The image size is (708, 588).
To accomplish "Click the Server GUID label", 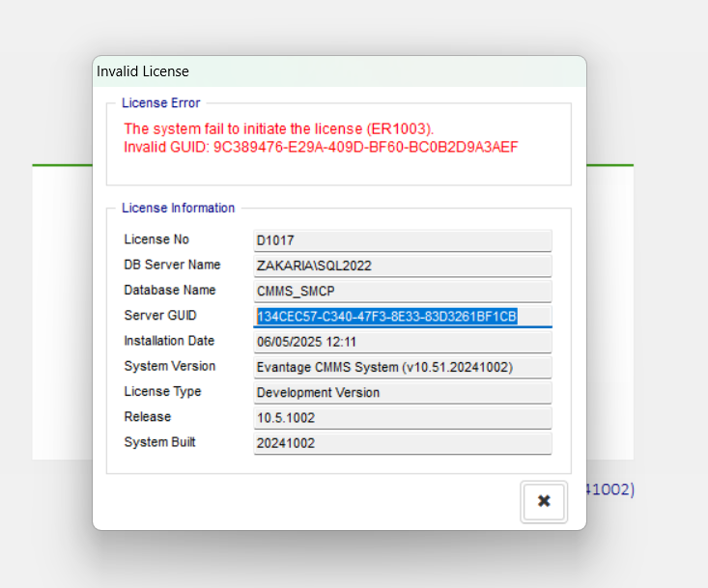I will (x=159, y=316).
